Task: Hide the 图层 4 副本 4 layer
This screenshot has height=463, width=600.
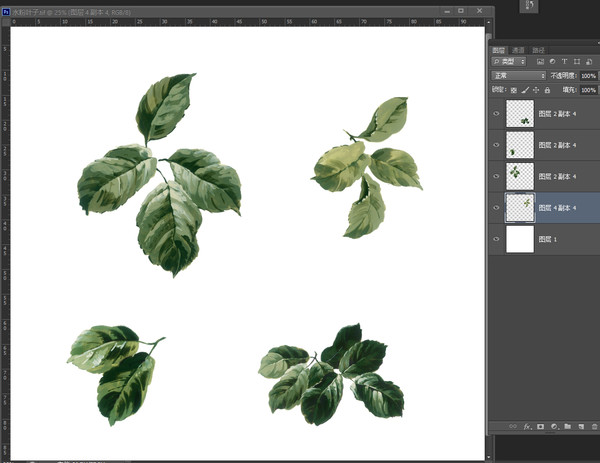Action: 496,208
